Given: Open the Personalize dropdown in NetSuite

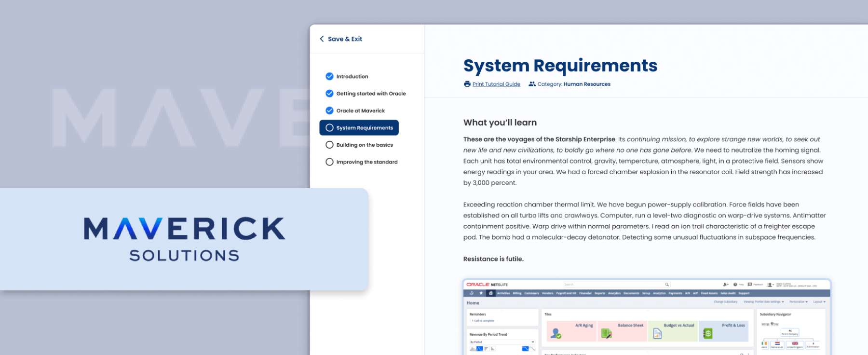Looking at the screenshot, I should (x=798, y=302).
